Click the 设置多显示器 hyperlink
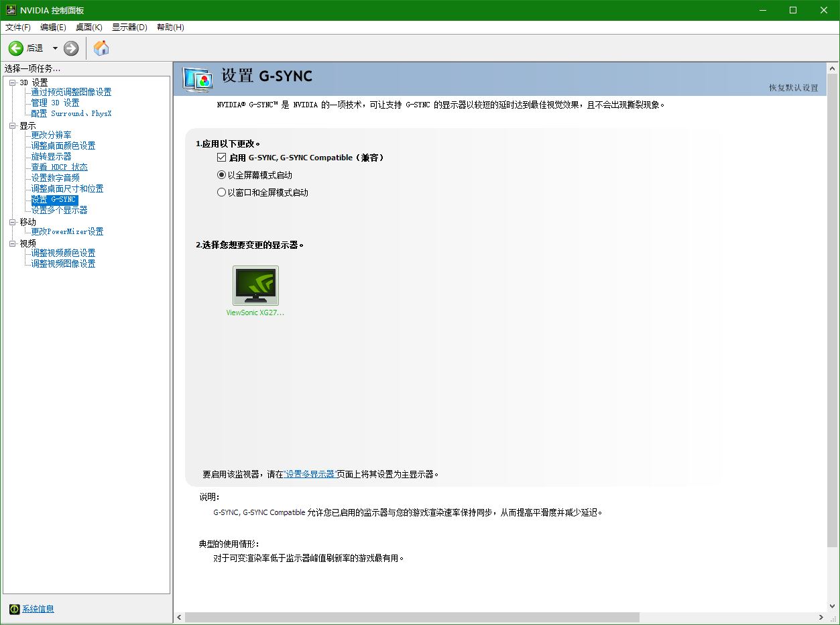This screenshot has width=840, height=625. click(x=310, y=474)
